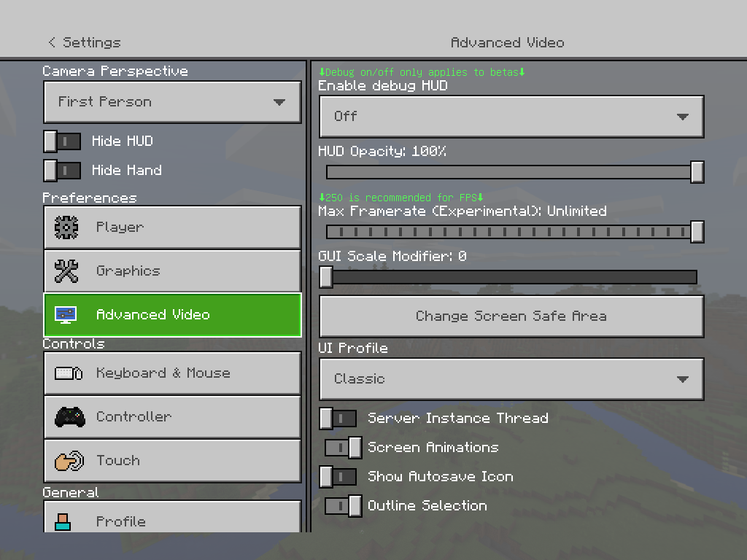Click the keyboard and mouse icon
The width and height of the screenshot is (747, 560).
69,373
